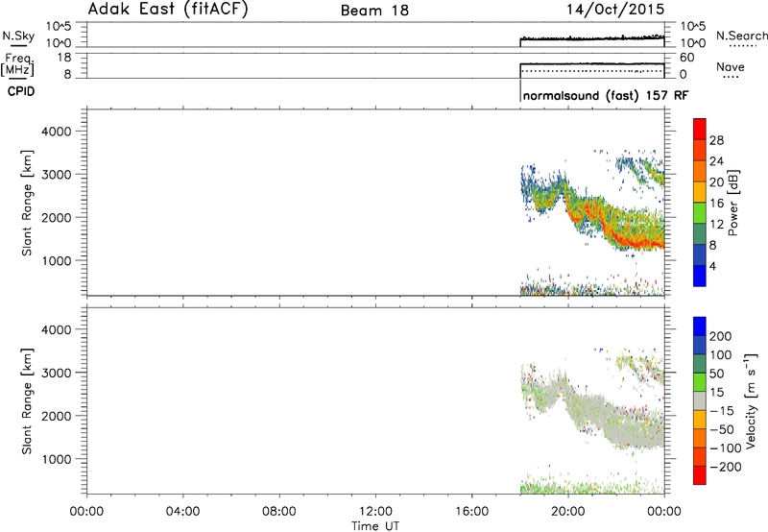This screenshot has width=768, height=532.
Task: Click the '−50' label on Velocity colorbar
Action: point(722,429)
